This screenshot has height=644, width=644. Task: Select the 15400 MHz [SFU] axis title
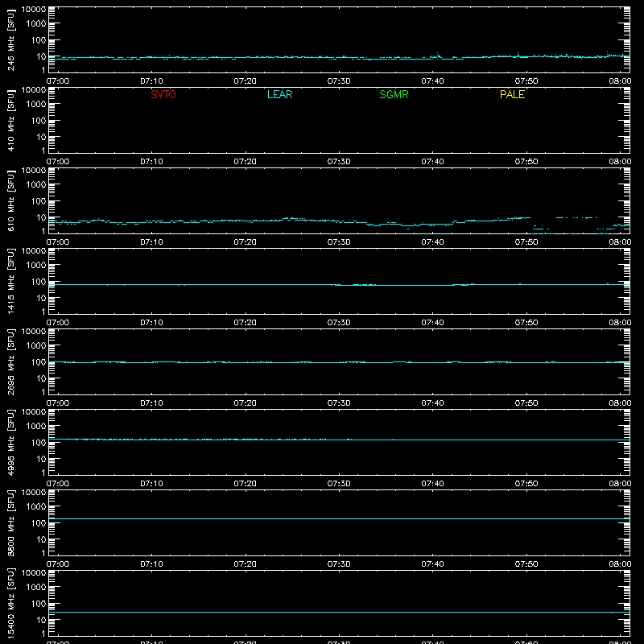(10, 603)
